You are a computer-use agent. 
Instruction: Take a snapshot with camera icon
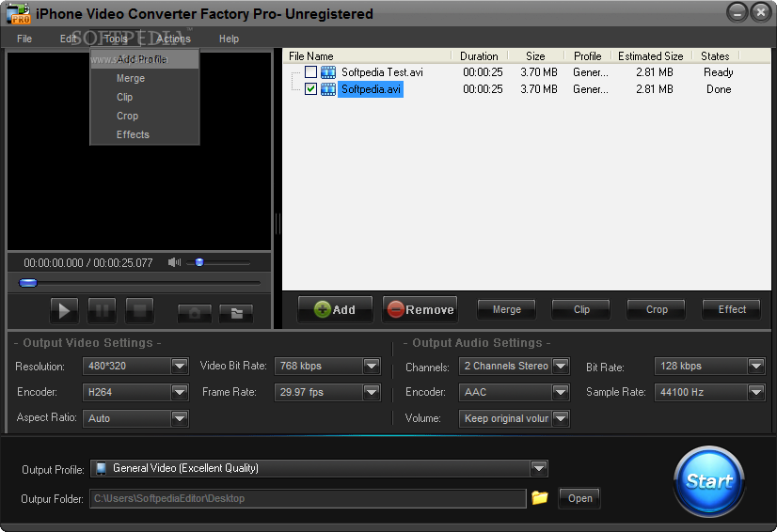[x=195, y=313]
